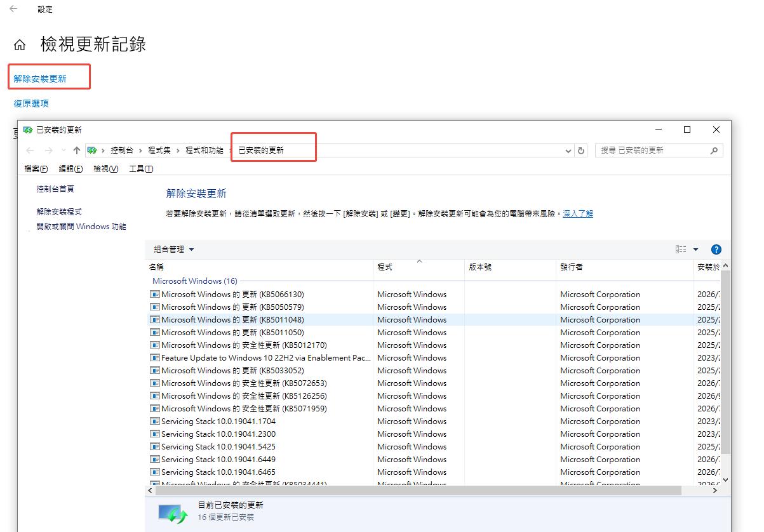Open the 工具(T) menu

[x=141, y=169]
